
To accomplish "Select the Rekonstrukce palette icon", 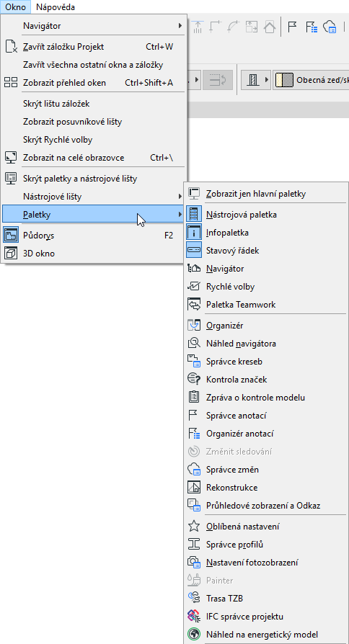I will click(193, 488).
